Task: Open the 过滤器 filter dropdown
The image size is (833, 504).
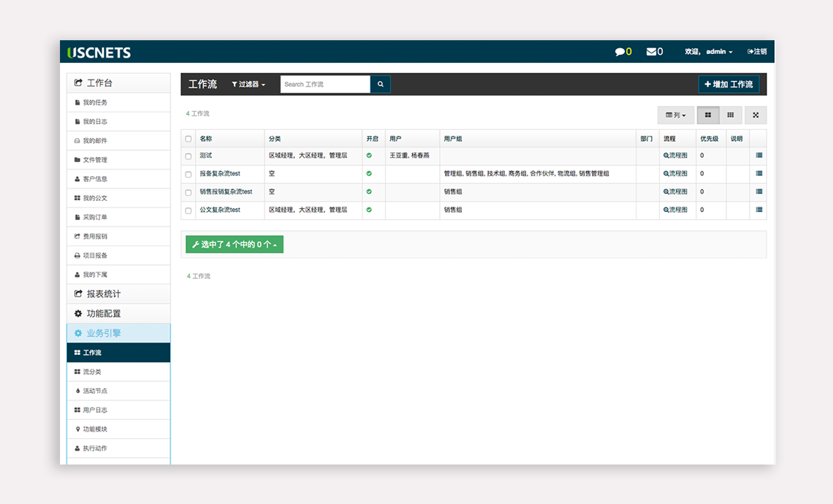Action: pyautogui.click(x=248, y=85)
